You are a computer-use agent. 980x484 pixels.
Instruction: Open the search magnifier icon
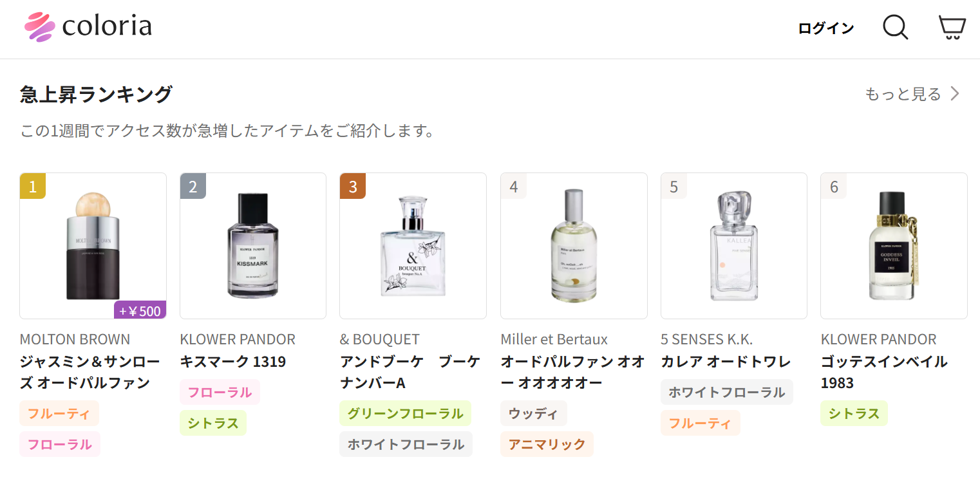coord(894,28)
